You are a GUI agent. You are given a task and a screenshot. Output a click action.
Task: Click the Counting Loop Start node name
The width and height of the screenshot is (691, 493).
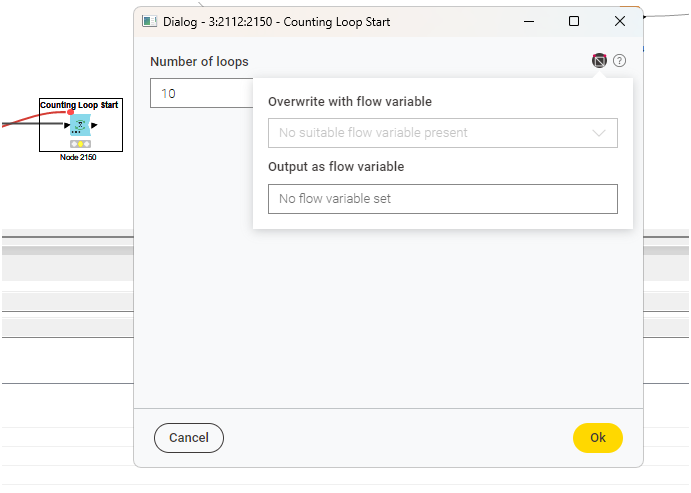click(80, 105)
